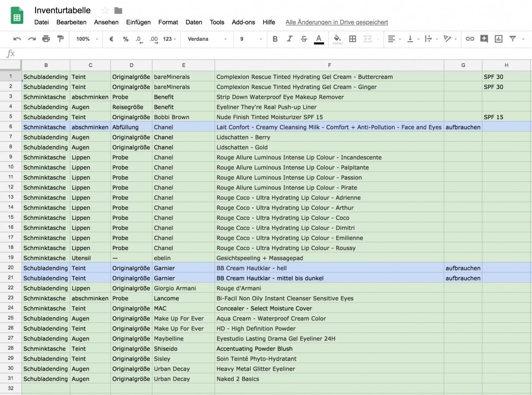Open the Hilfe menu
This screenshot has width=532, height=395.
[x=269, y=22]
